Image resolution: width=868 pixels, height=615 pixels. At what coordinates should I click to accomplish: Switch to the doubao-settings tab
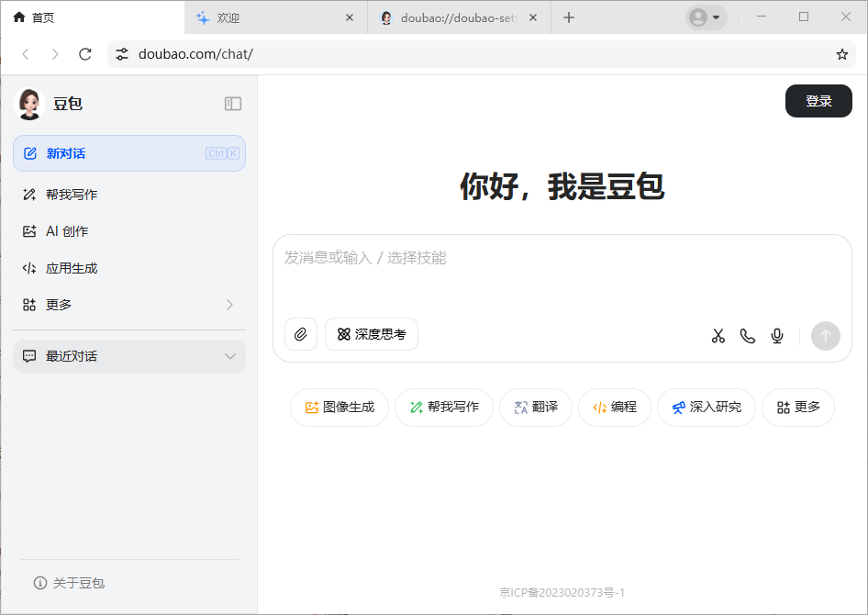459,17
